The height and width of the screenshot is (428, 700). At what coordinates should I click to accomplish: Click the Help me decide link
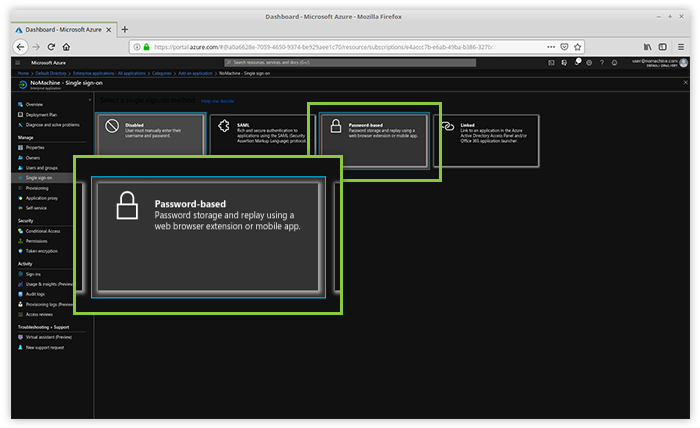[217, 101]
